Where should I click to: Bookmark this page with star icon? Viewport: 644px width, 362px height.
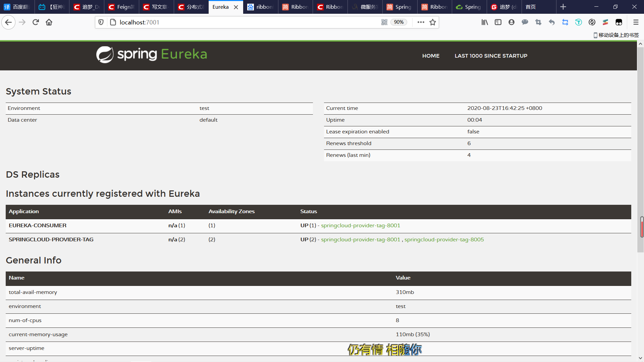point(433,22)
